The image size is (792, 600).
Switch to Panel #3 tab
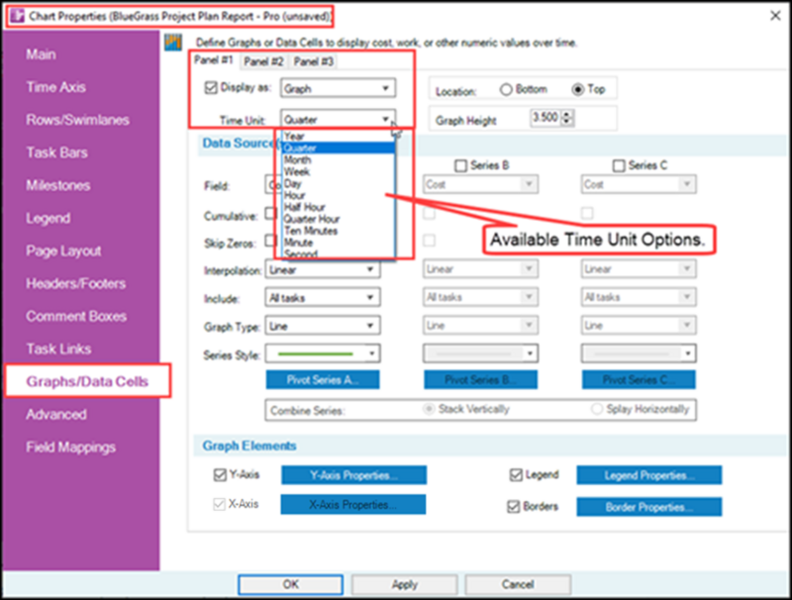[x=313, y=62]
